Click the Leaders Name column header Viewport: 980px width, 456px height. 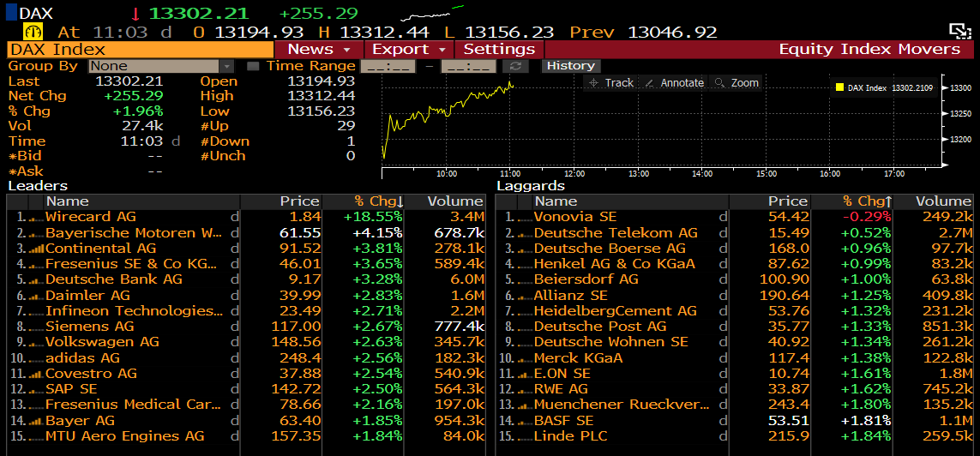[142, 201]
